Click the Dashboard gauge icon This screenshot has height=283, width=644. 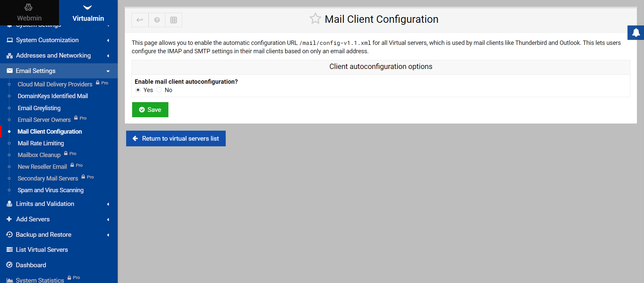(x=9, y=265)
